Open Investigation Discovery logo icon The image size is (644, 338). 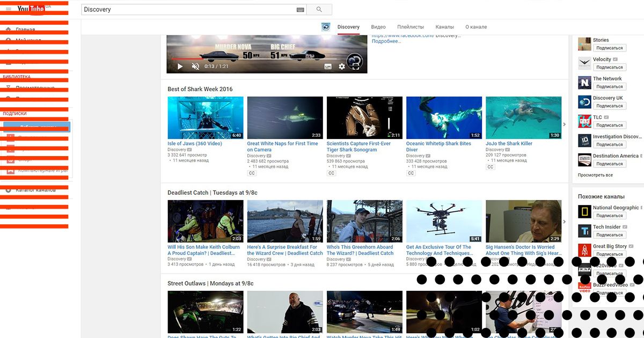584,141
